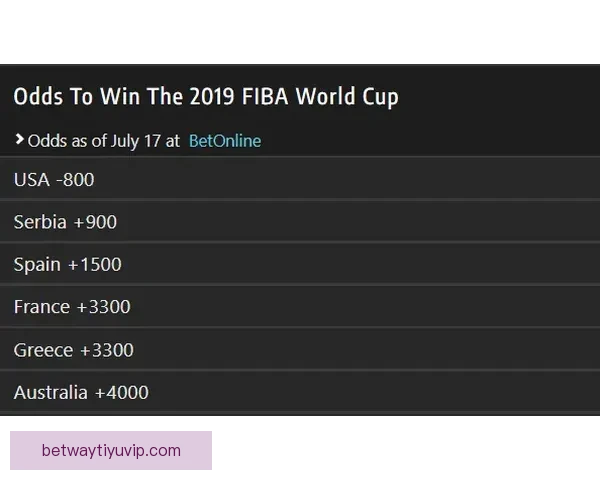Screen dimensions: 600x480
Task: Select the USA team name
Action: [x=31, y=180]
